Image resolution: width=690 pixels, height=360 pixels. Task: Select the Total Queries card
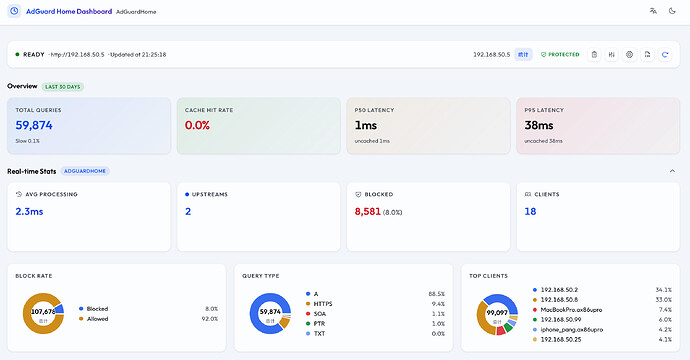tap(89, 126)
